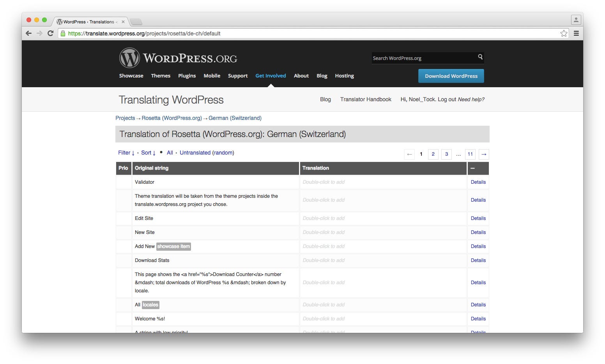605x364 pixels.
Task: Open Details for the New Site string
Action: pyautogui.click(x=478, y=232)
